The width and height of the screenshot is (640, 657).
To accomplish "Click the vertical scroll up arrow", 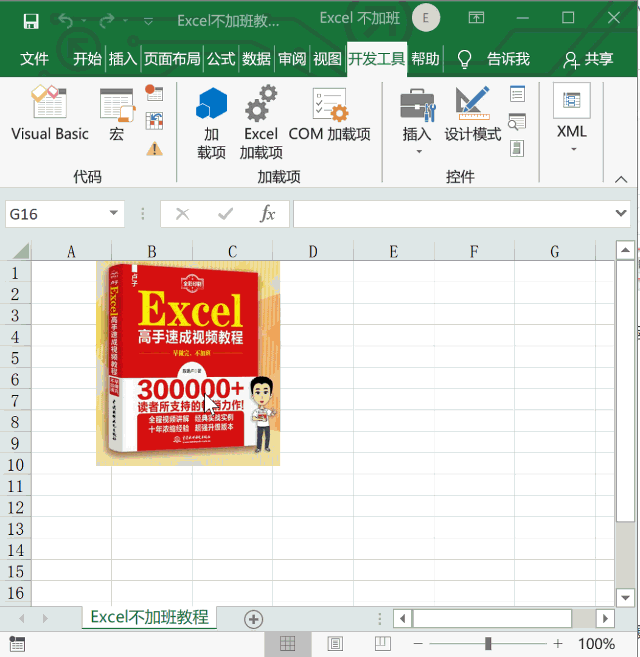I will coord(625,251).
